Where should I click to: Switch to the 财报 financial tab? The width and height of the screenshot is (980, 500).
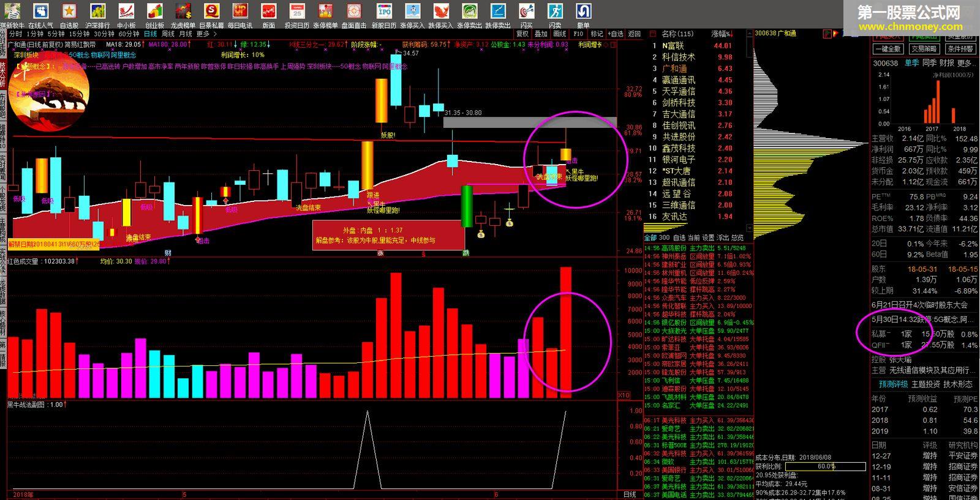click(x=947, y=63)
